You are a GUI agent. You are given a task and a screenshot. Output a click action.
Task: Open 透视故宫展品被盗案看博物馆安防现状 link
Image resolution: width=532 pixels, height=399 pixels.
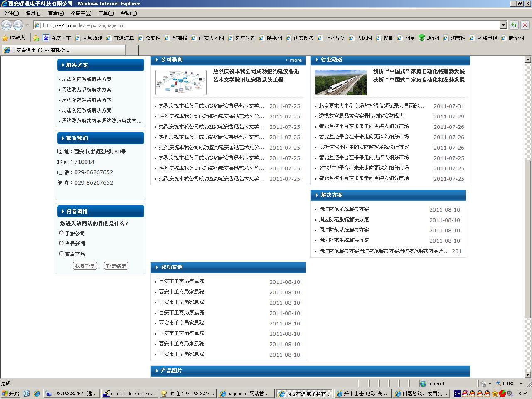click(x=361, y=116)
